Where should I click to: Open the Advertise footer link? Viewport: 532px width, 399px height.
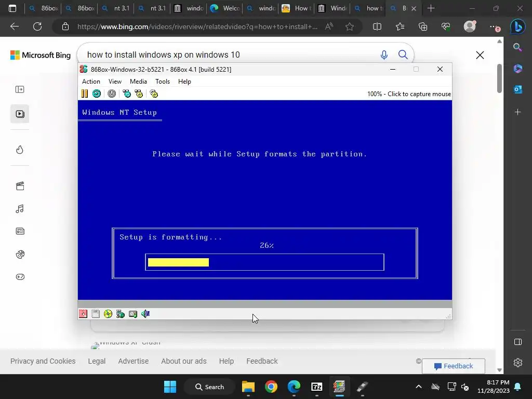click(134, 361)
